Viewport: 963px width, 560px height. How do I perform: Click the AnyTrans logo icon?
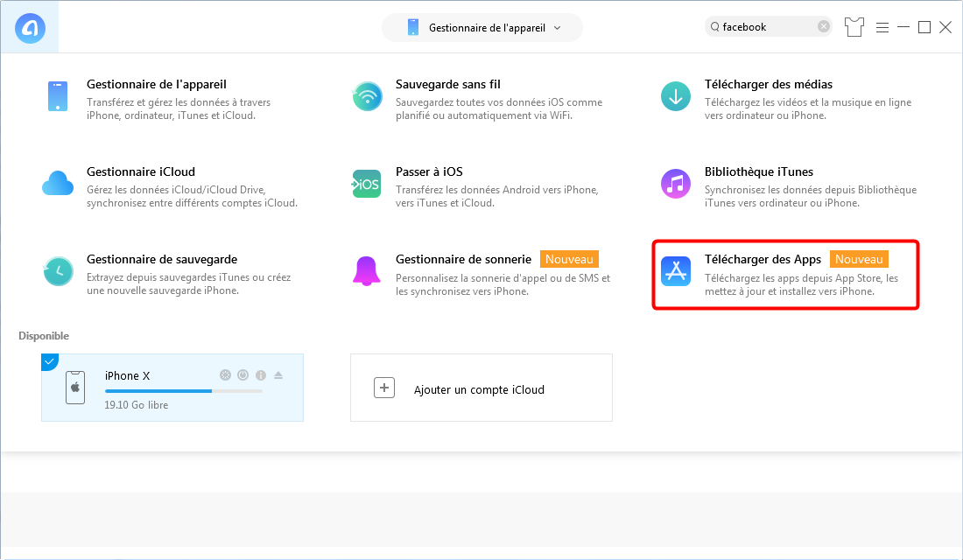click(30, 29)
